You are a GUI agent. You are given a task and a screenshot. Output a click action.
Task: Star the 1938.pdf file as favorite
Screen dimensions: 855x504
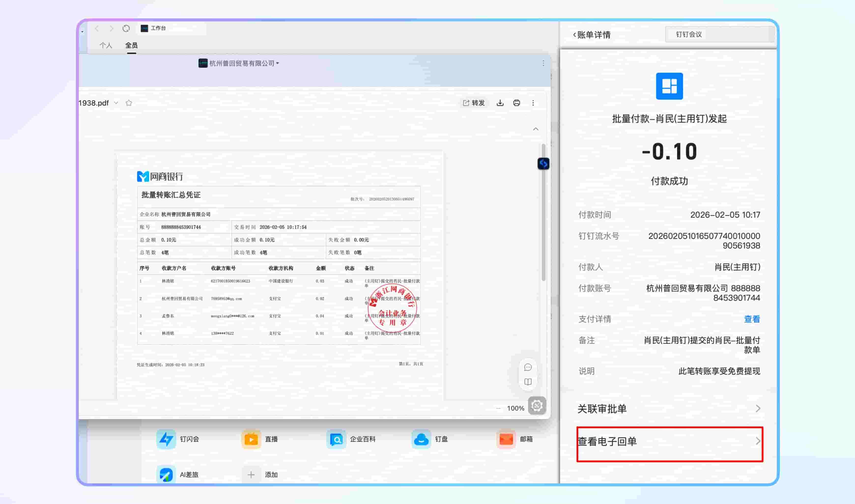pyautogui.click(x=129, y=103)
